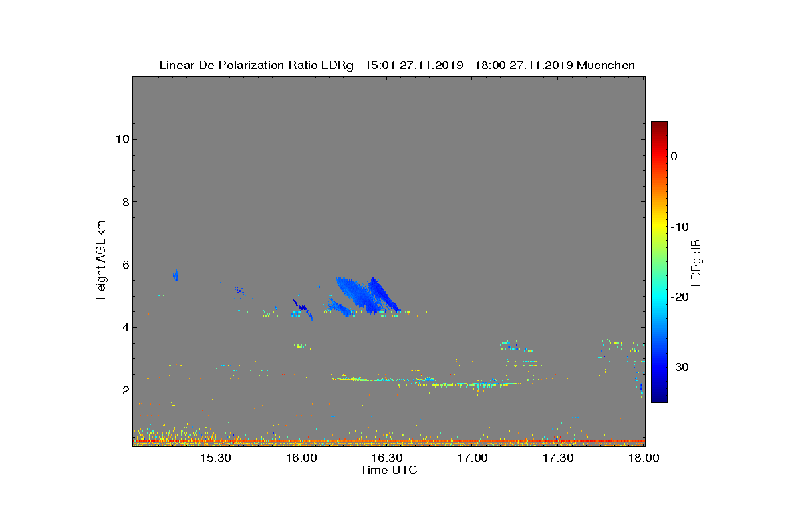798x532 pixels.
Task: Click the 'Time UTC' axis label
Action: 389,470
